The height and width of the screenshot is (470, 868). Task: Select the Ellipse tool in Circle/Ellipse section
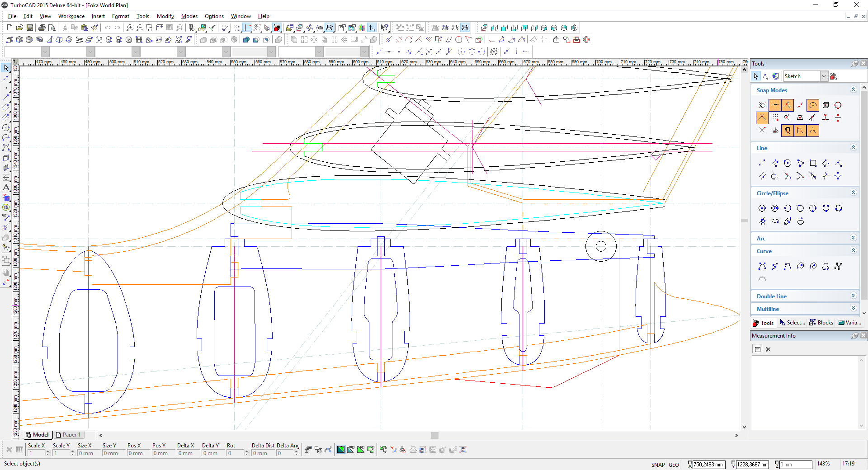coord(775,221)
